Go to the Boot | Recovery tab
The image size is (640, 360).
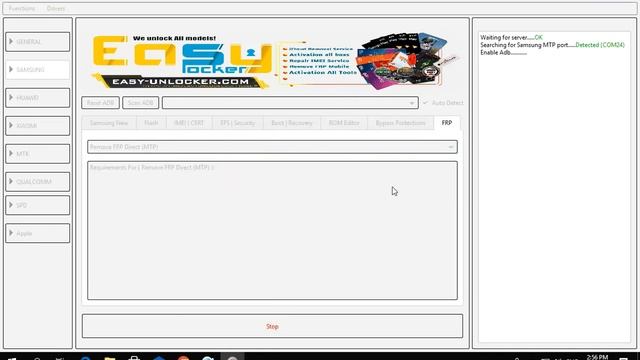click(x=292, y=123)
